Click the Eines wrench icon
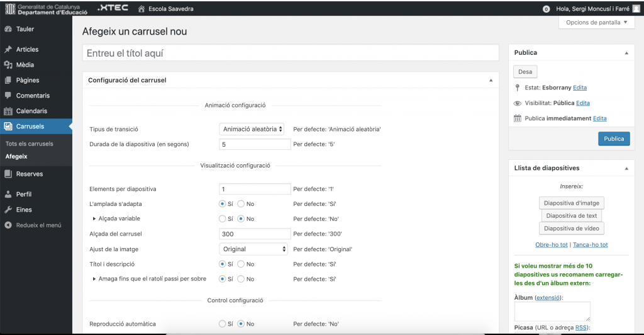644x335 pixels. [8, 210]
